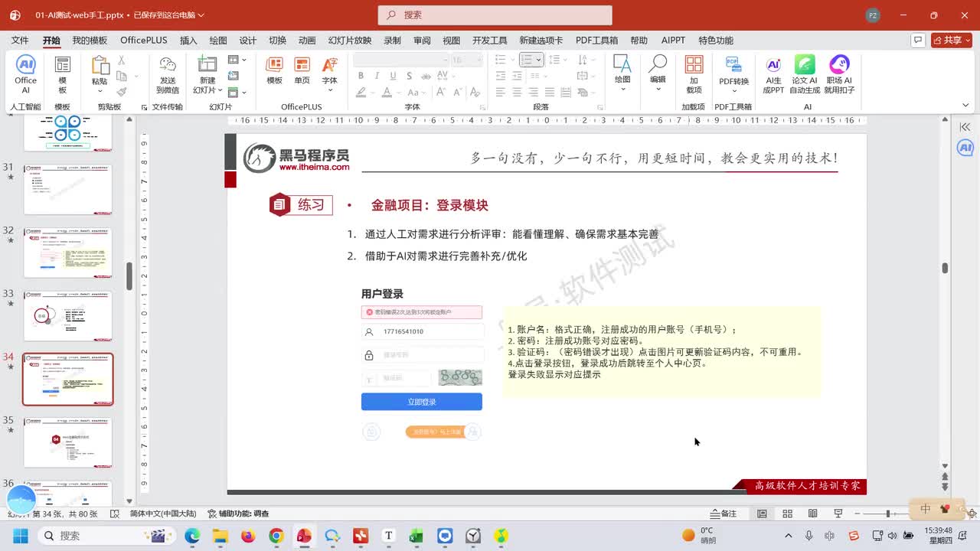Expand numbering style dropdown arrow
Screen dimensions: 980x551
click(538, 60)
